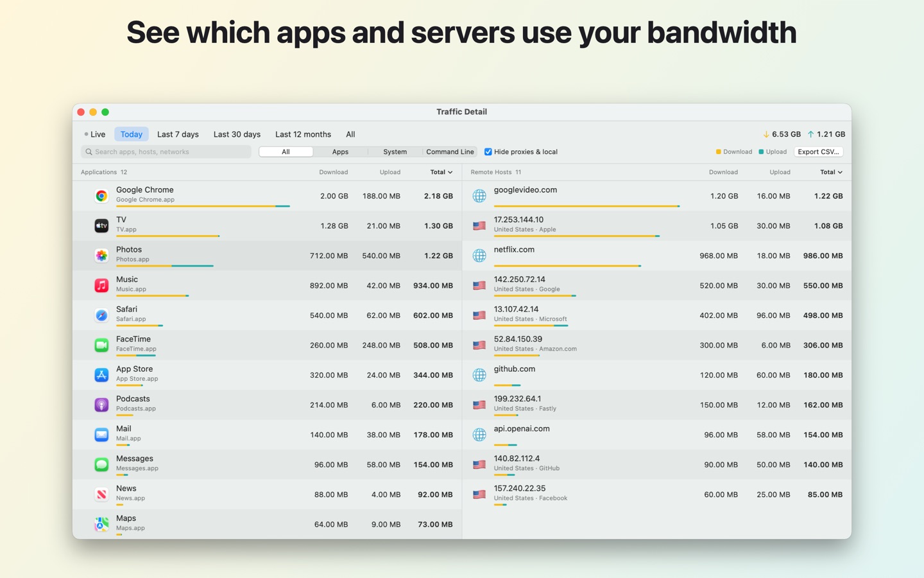Toggle Hide proxies & local checkbox
Screen dimensions: 924x578
coord(488,152)
